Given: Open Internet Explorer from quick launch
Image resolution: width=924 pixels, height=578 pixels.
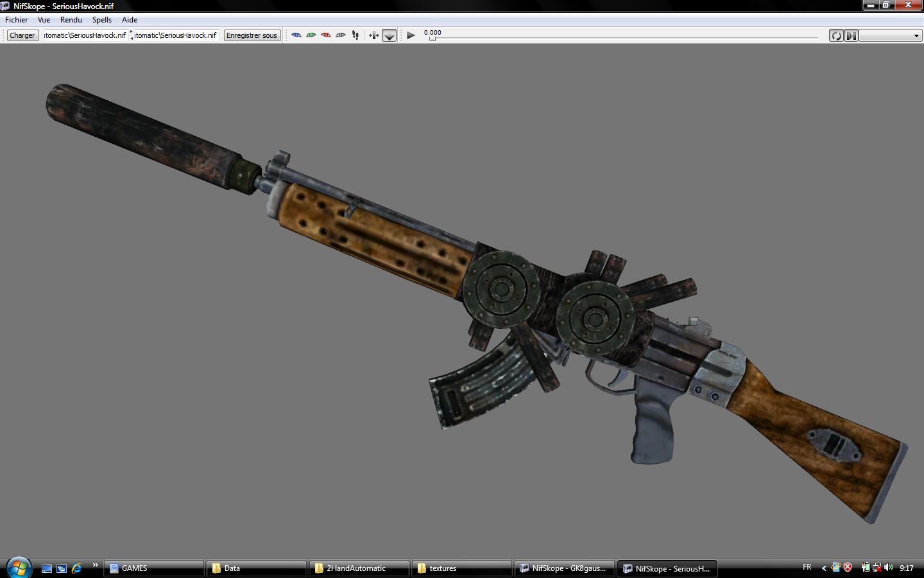Looking at the screenshot, I should tap(77, 568).
